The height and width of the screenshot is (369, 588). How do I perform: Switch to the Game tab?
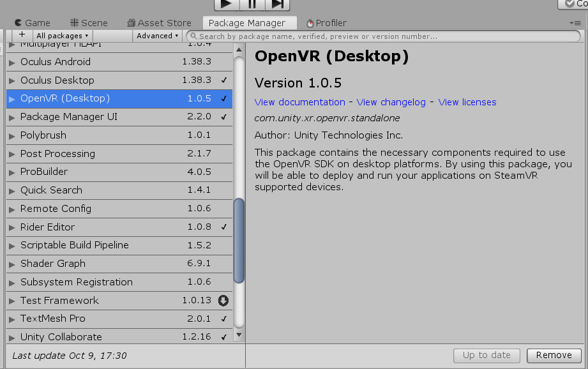pos(33,23)
